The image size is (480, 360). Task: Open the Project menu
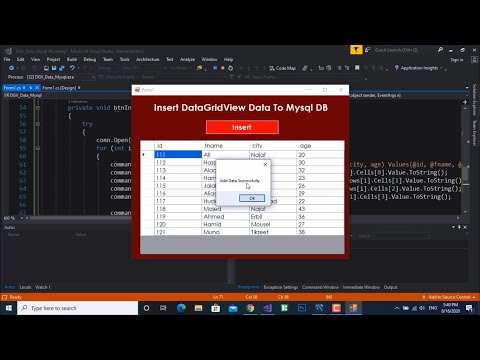click(53, 59)
